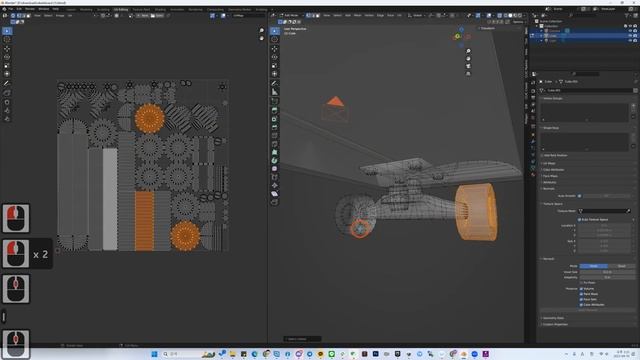The height and width of the screenshot is (360, 640).
Task: Open the Image menu in UV editor header
Action: pos(60,16)
